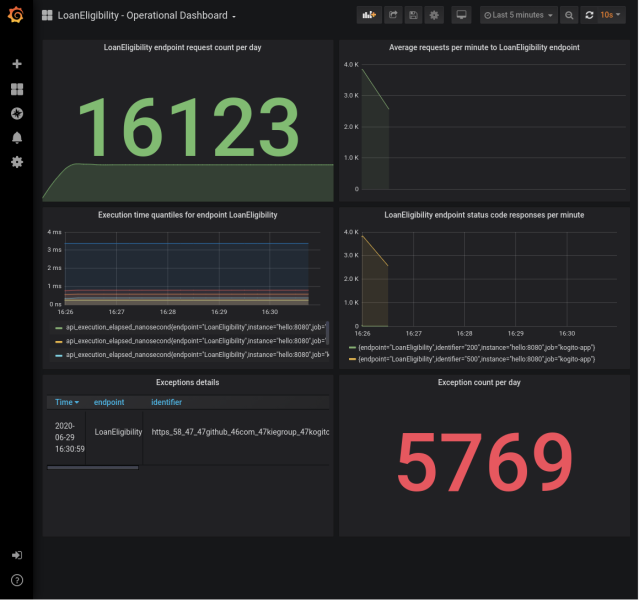Open the Help question mark icon
This screenshot has width=639, height=600.
(17, 580)
